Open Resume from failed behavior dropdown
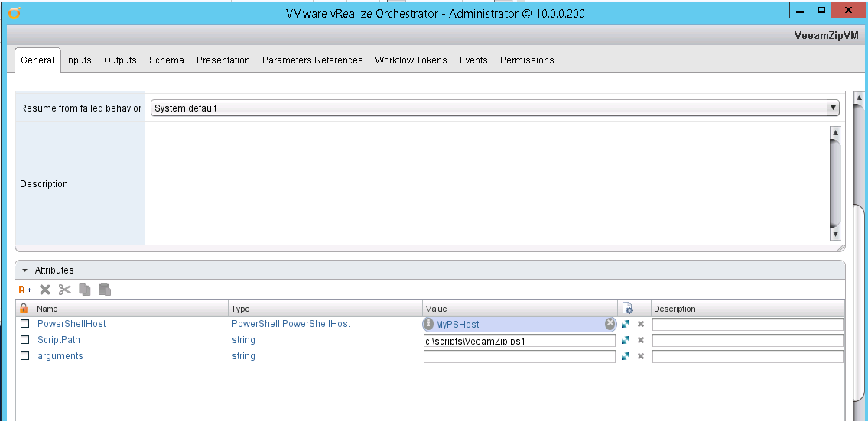 pos(833,108)
